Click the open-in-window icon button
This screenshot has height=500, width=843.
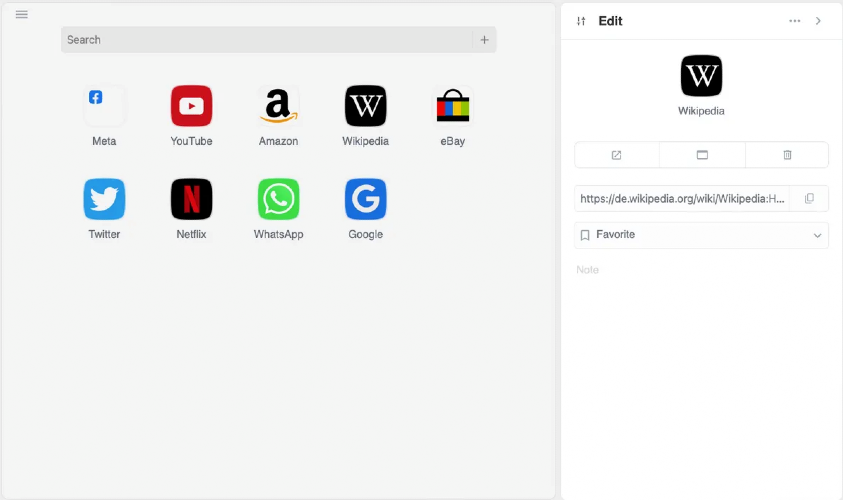[702, 155]
